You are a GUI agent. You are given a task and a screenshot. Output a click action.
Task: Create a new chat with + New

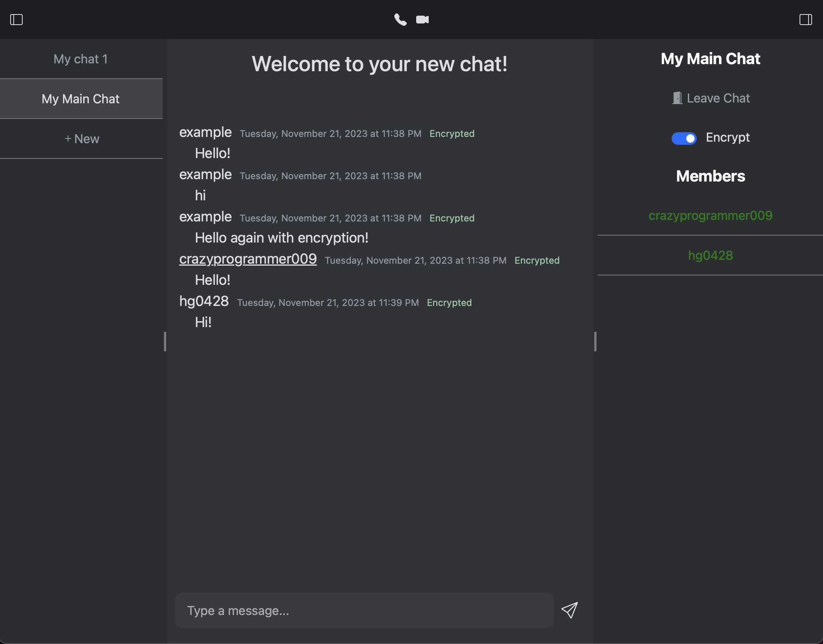click(81, 139)
